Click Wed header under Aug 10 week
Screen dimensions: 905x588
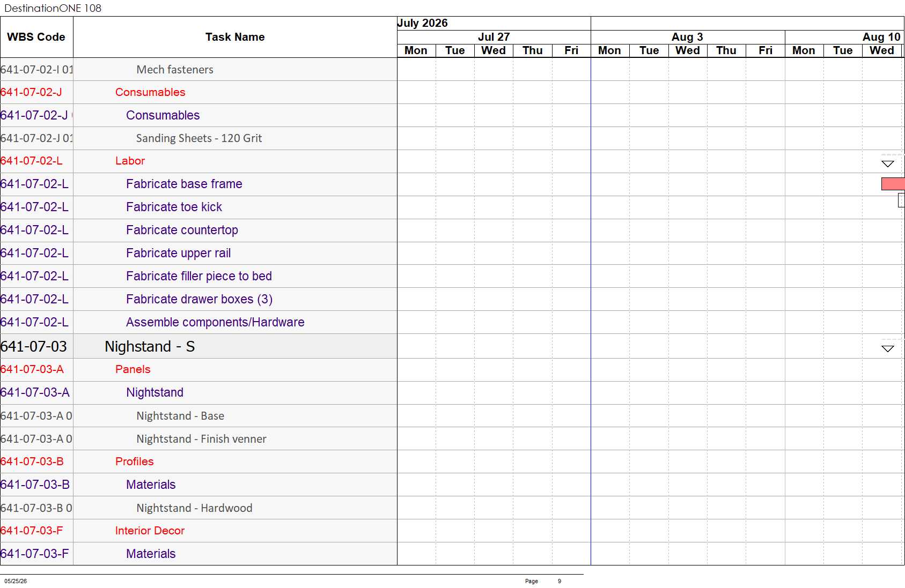tap(882, 50)
